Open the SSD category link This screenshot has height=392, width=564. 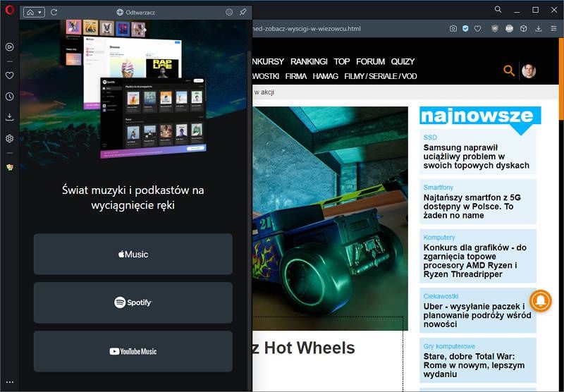click(x=430, y=137)
